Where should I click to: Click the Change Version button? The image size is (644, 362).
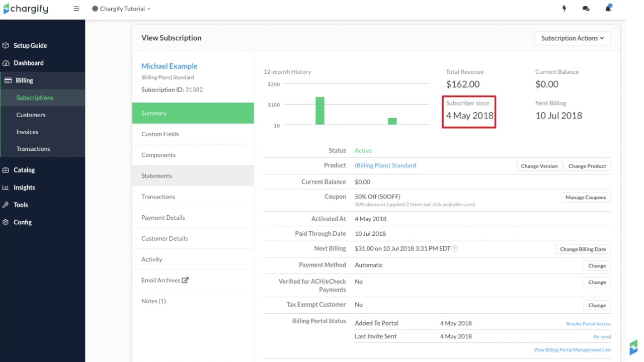click(x=539, y=166)
